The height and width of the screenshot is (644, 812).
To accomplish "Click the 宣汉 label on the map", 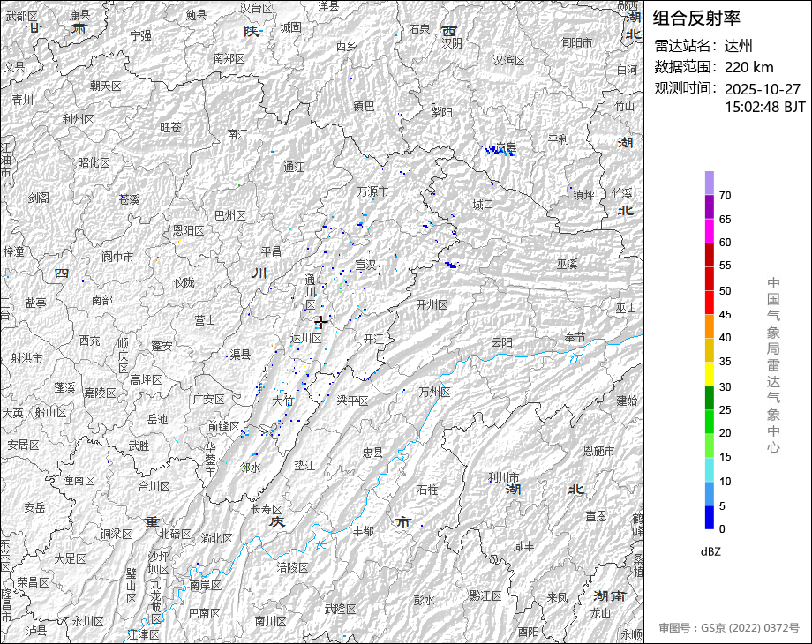I will pos(365,265).
